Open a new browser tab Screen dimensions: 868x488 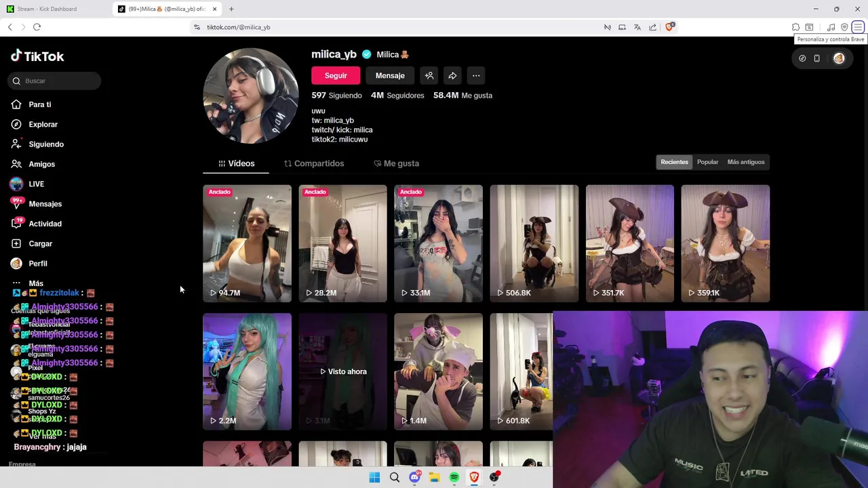(x=231, y=9)
